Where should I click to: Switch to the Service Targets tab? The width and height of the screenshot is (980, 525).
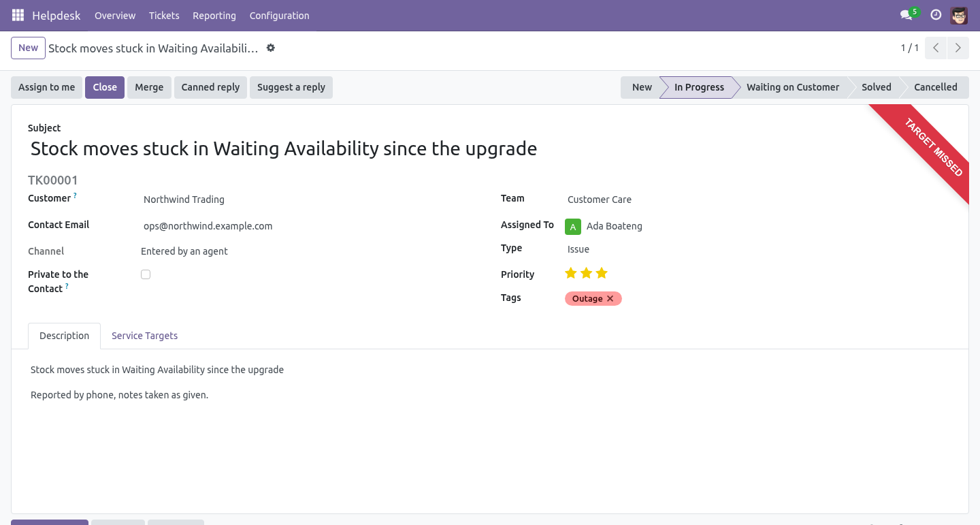point(145,336)
